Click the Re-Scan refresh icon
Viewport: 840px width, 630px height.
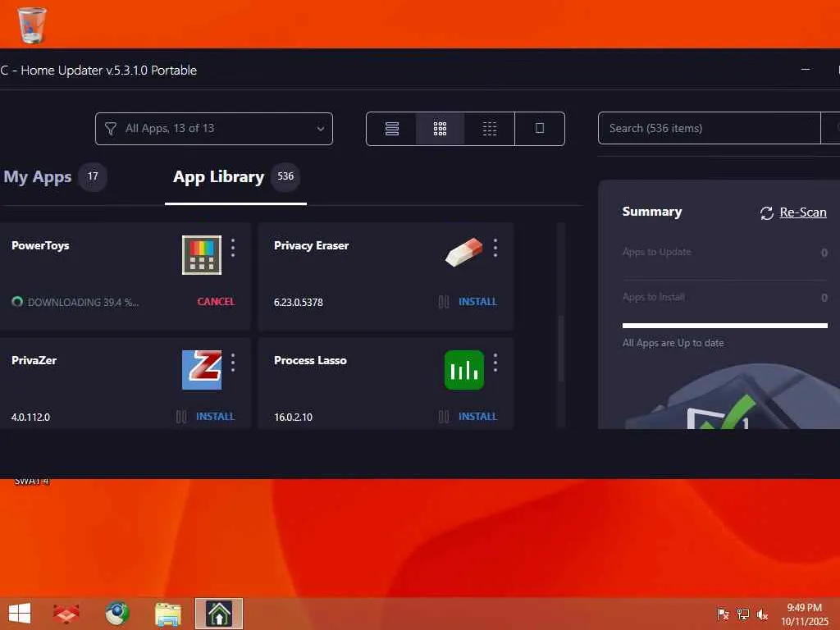[x=767, y=212]
